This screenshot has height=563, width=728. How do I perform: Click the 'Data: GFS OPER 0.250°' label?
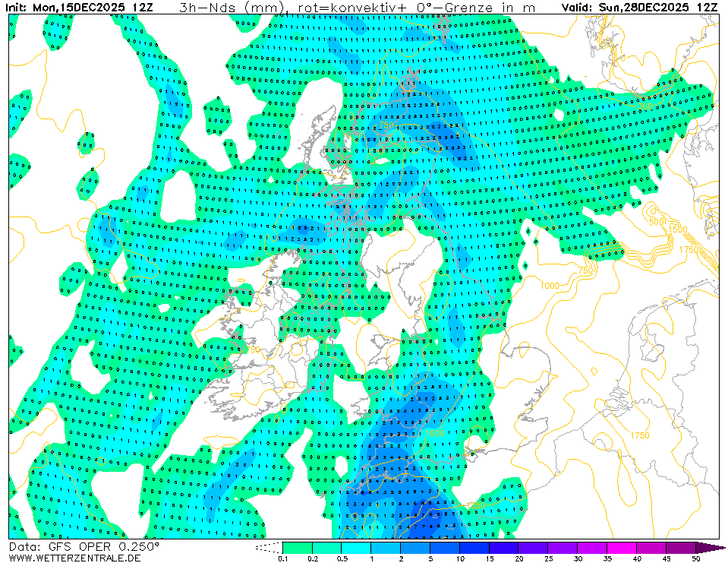pos(84,546)
